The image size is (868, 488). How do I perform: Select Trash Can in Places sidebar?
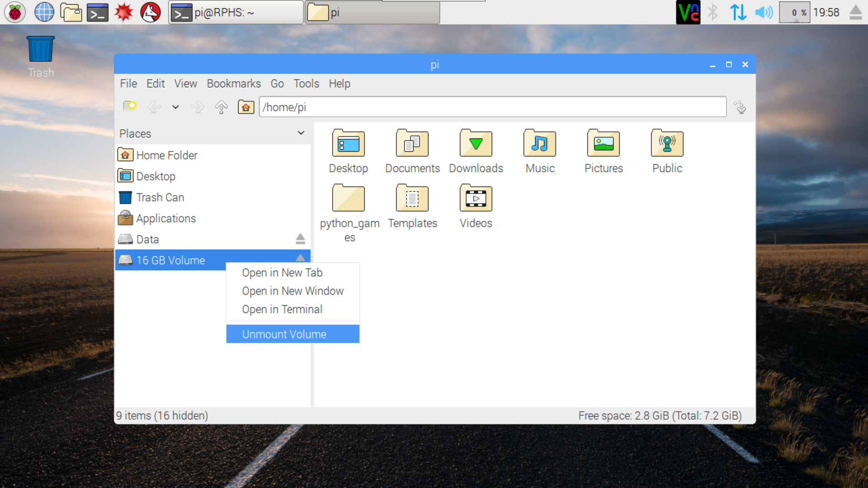coord(160,197)
